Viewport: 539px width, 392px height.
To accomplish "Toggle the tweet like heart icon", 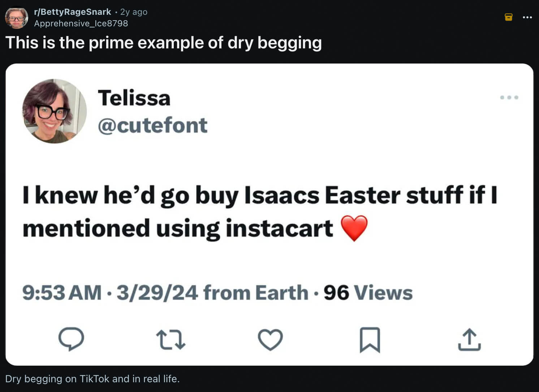I will pos(270,340).
